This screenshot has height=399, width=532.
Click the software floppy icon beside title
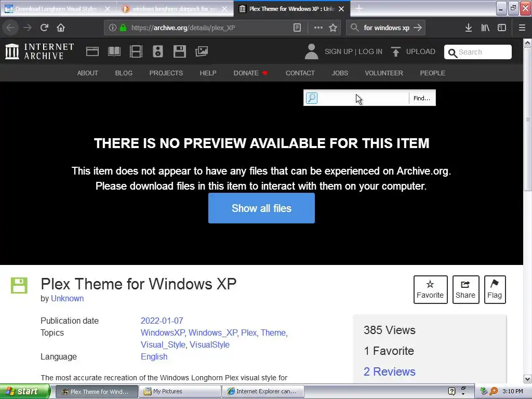19,285
